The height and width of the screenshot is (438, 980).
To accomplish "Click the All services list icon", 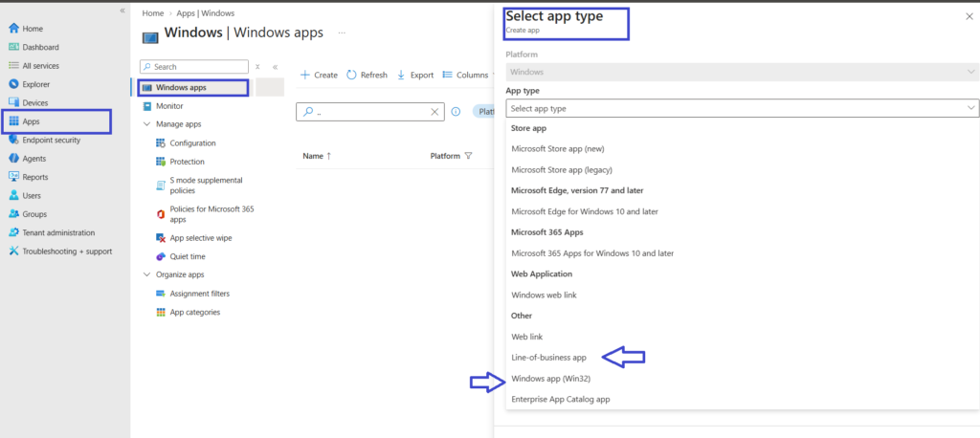I will [13, 66].
